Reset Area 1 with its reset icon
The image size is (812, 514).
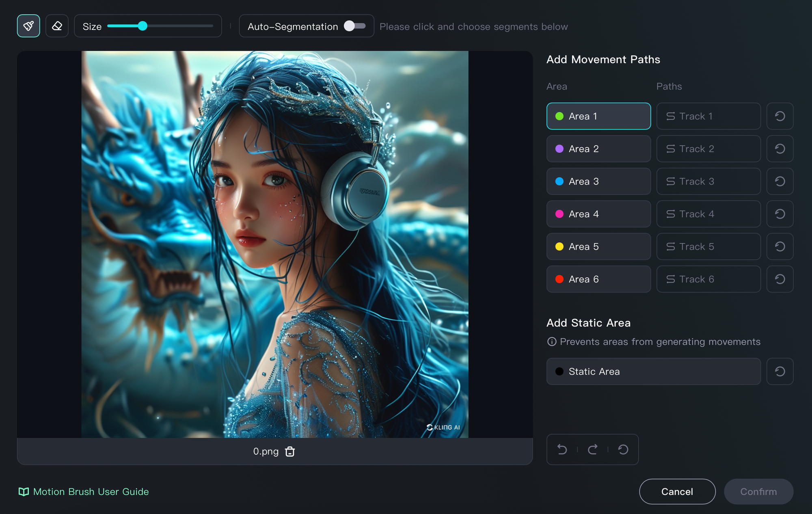(780, 116)
